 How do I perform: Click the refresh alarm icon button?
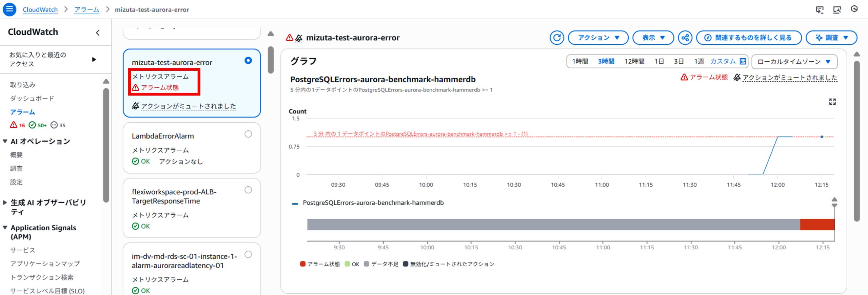(x=557, y=38)
